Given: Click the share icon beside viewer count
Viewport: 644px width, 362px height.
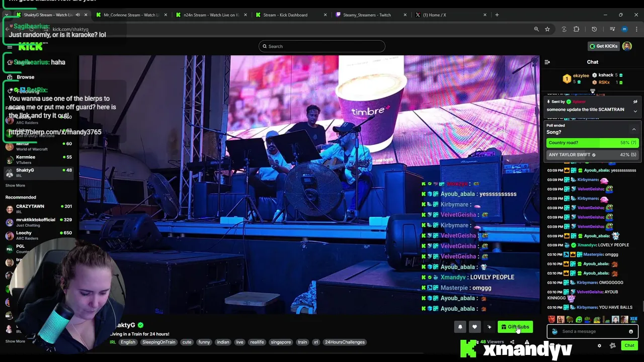Looking at the screenshot, I should [512, 342].
